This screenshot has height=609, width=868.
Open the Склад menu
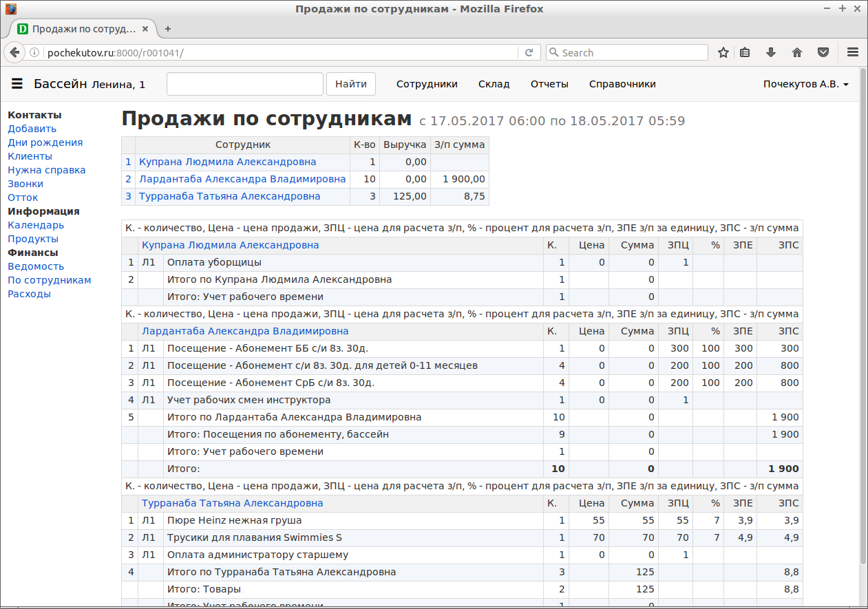pyautogui.click(x=494, y=84)
